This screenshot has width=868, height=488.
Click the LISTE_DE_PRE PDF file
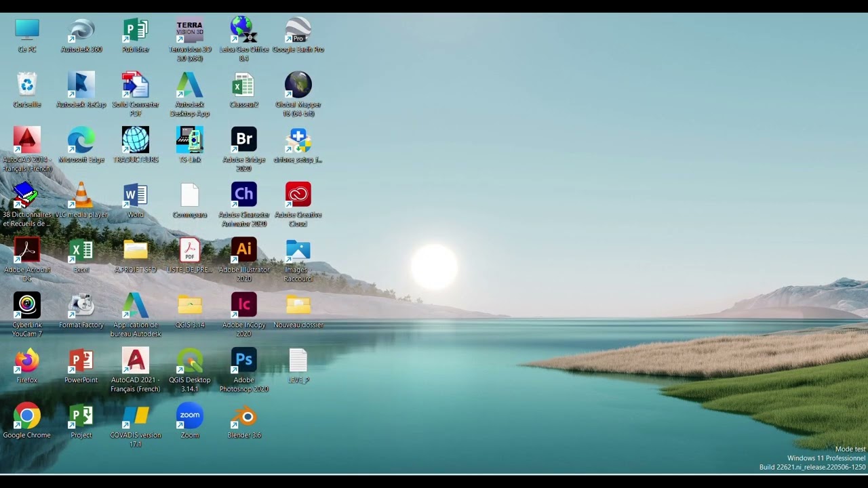point(190,250)
